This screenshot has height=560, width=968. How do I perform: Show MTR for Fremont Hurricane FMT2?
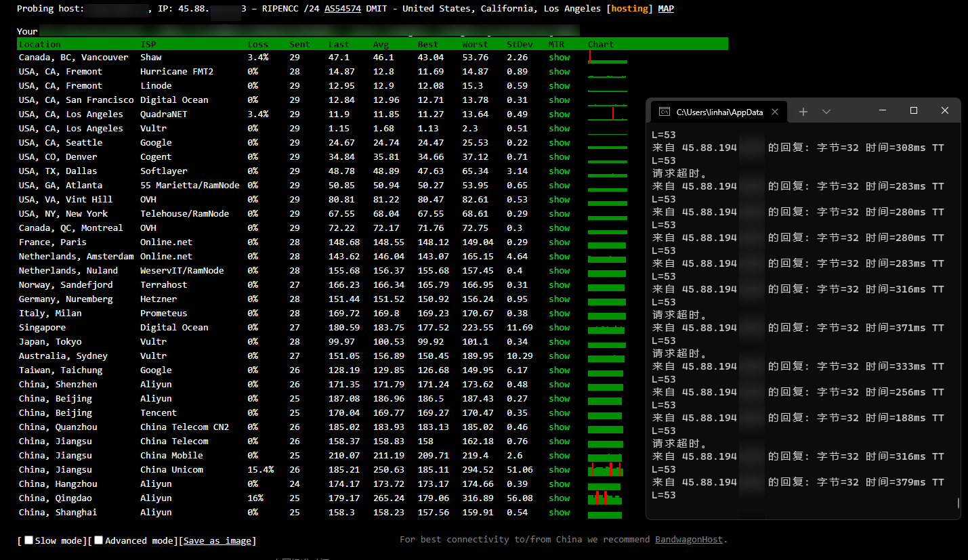click(x=560, y=72)
